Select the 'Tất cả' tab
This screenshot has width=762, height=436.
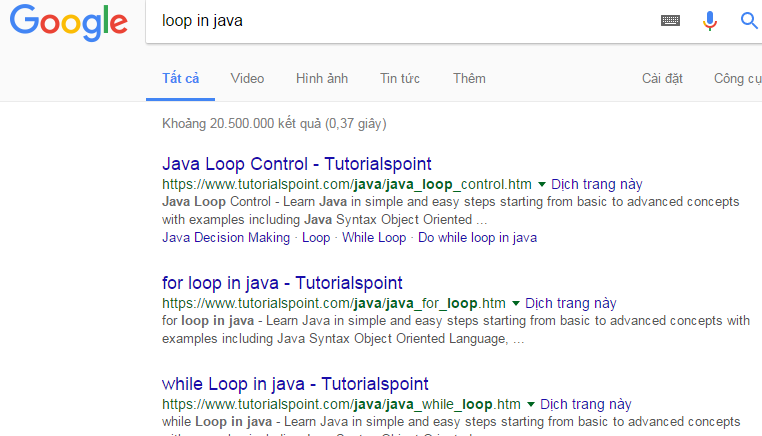coord(180,78)
